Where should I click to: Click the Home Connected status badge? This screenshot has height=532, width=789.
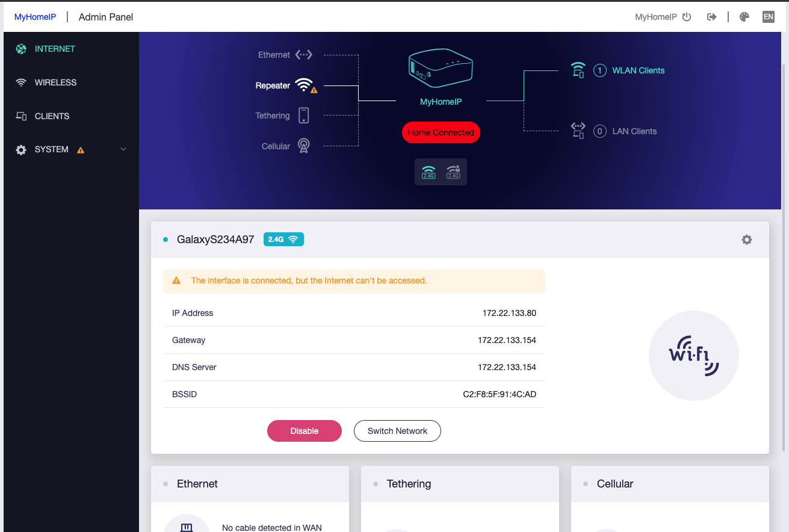click(441, 132)
